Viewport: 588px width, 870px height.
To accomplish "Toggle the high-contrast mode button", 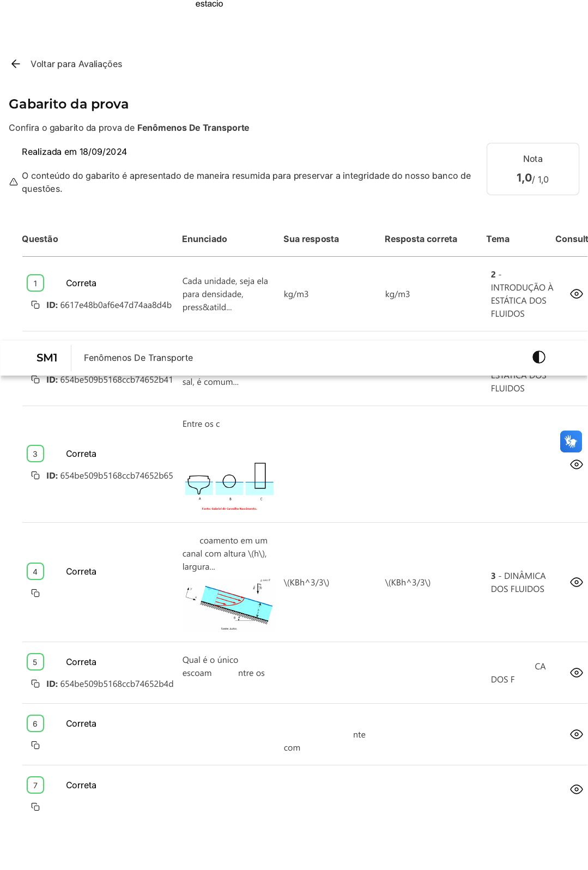I will (x=538, y=357).
